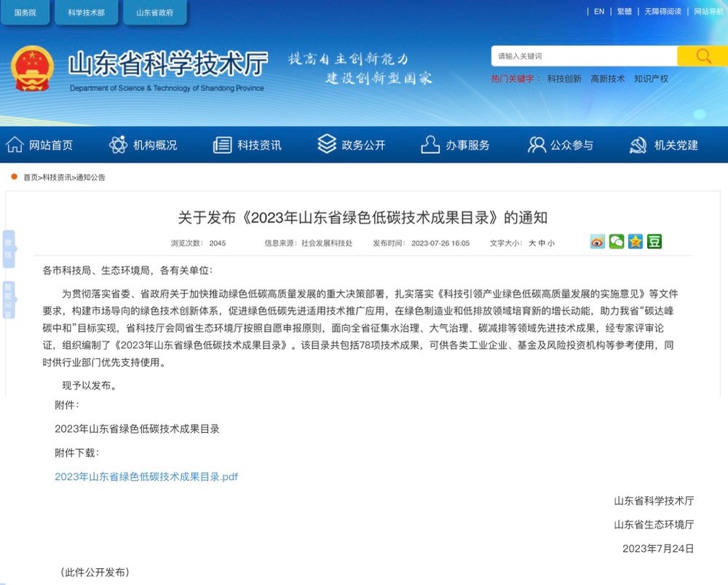Open the 办事服务 menu
728x585 pixels.
[x=456, y=145]
